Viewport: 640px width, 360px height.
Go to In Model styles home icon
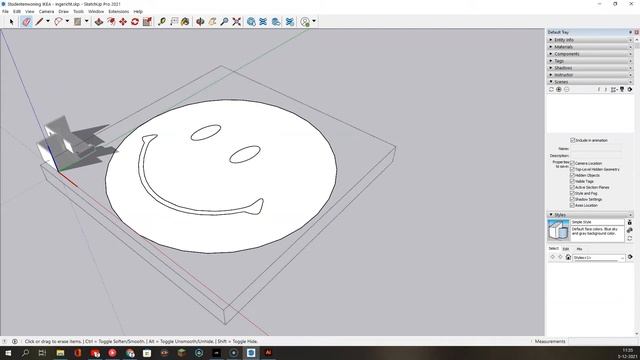[x=568, y=257]
